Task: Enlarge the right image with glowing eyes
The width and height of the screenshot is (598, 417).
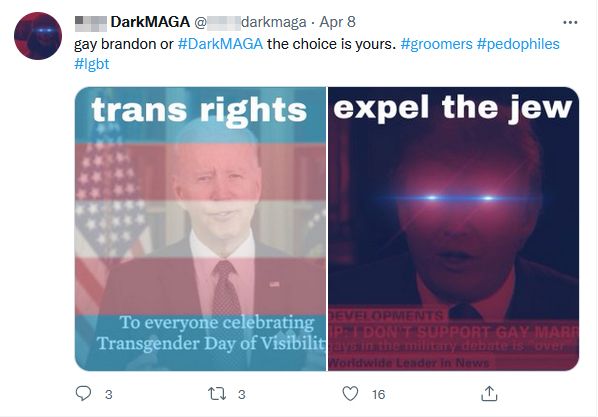Action: point(453,229)
